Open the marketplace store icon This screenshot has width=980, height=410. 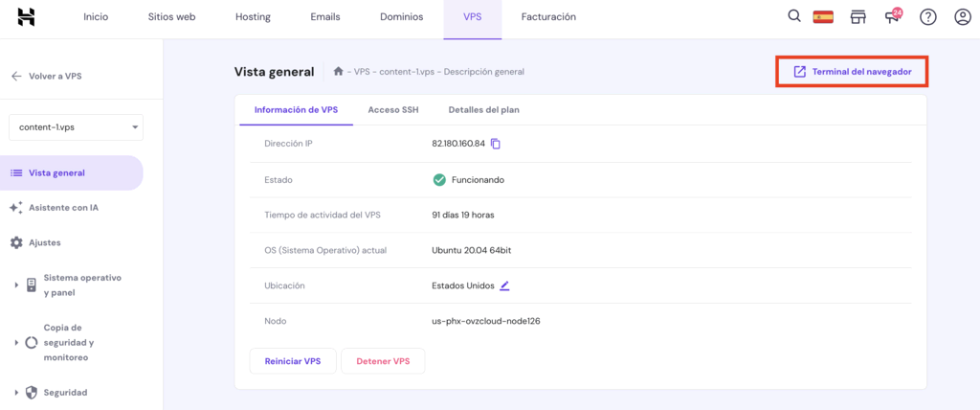tap(857, 17)
